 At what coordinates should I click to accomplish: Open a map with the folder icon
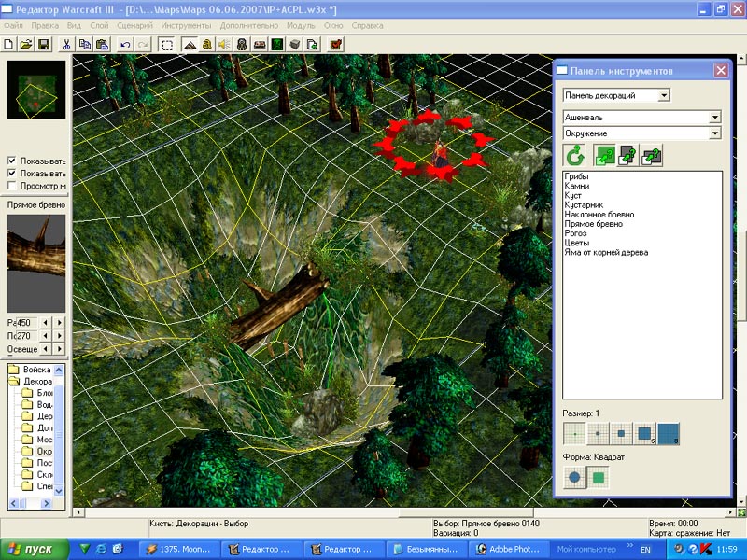coord(26,45)
